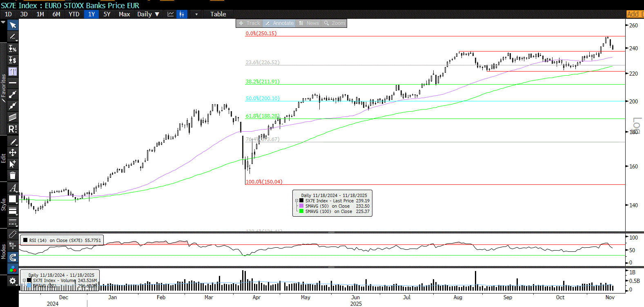
Task: Switch to the 6M time range
Action: (x=56, y=14)
